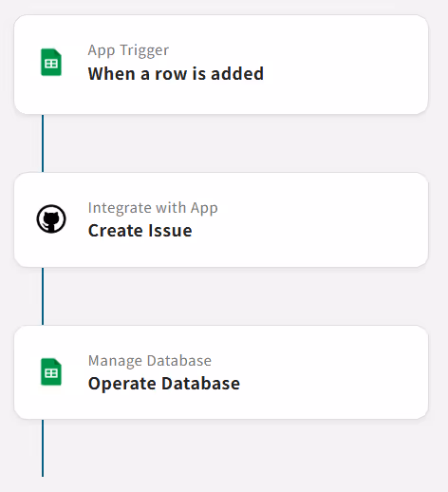Select the 'Manage Database' label
448x492 pixels.
[x=150, y=361]
